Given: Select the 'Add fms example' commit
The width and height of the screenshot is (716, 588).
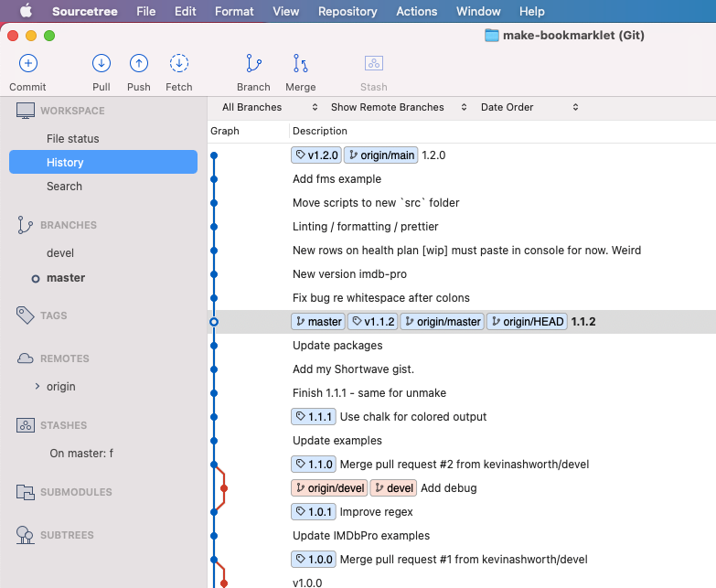Looking at the screenshot, I should pyautogui.click(x=462, y=179).
